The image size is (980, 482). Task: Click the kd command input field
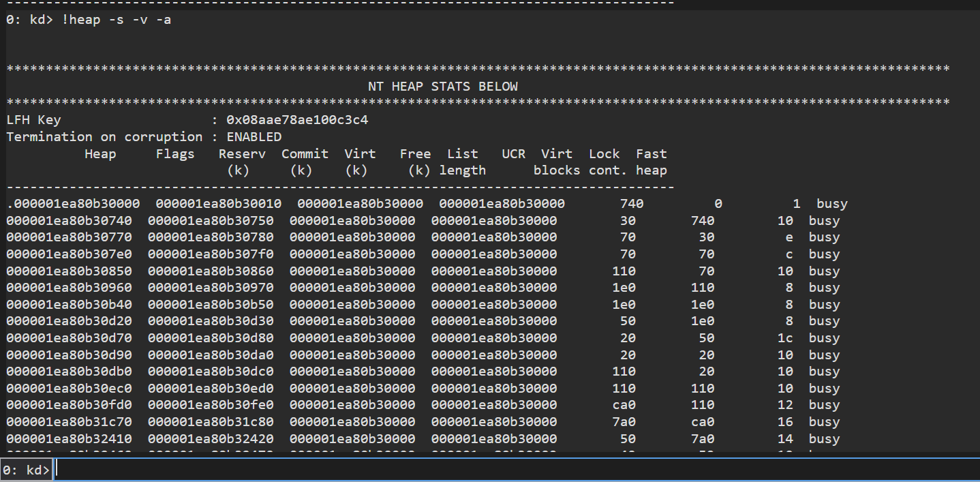point(511,470)
